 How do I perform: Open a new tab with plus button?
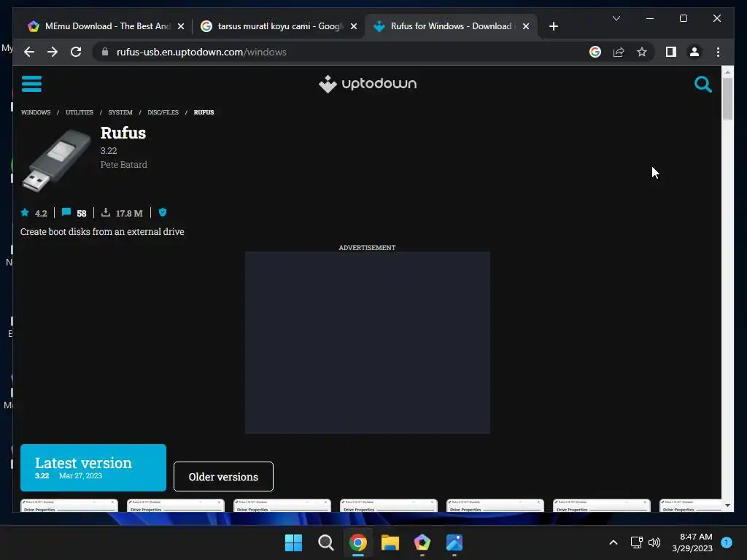[553, 26]
